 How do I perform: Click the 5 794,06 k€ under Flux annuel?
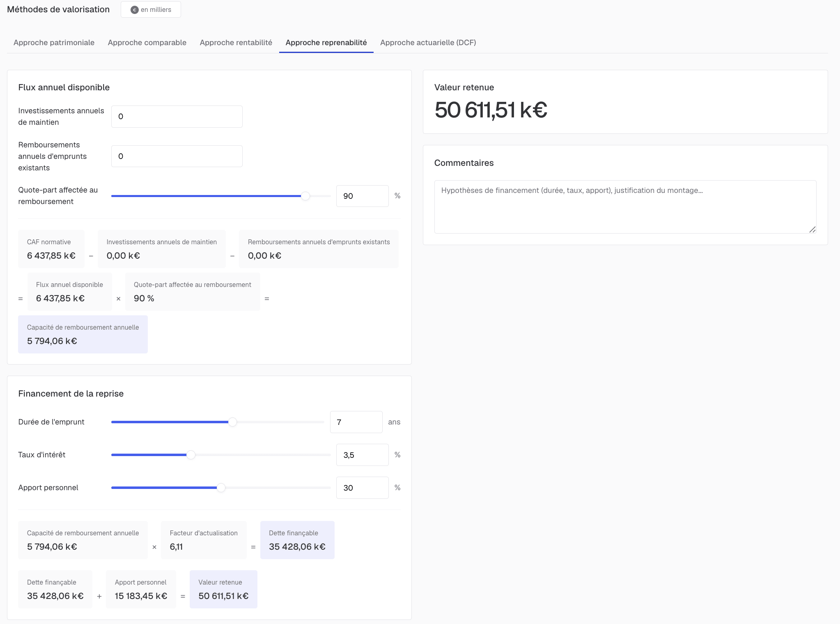pyautogui.click(x=52, y=341)
